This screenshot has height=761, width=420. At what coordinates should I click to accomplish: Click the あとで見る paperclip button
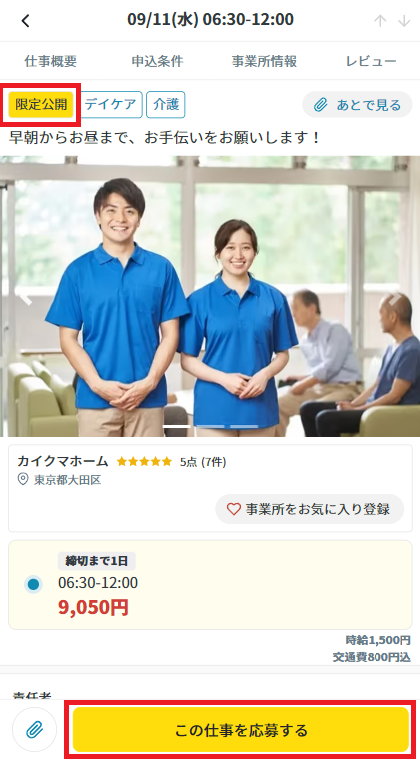point(357,105)
